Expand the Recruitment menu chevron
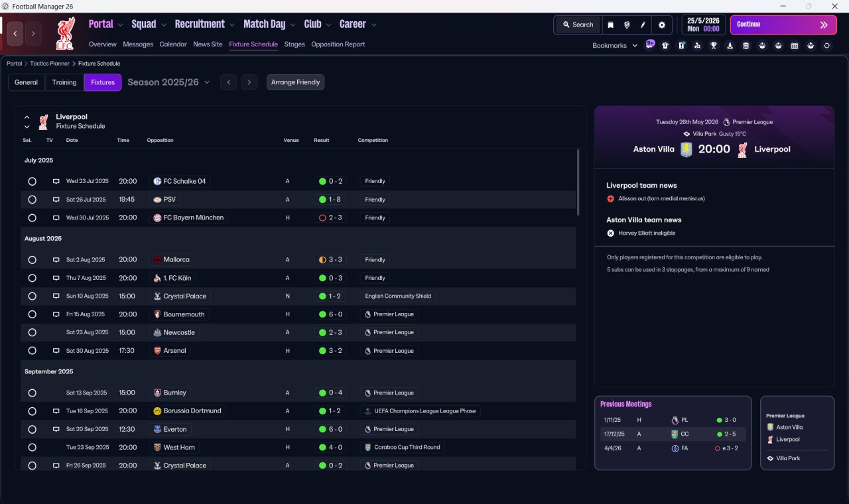The height and width of the screenshot is (504, 849). 232,25
